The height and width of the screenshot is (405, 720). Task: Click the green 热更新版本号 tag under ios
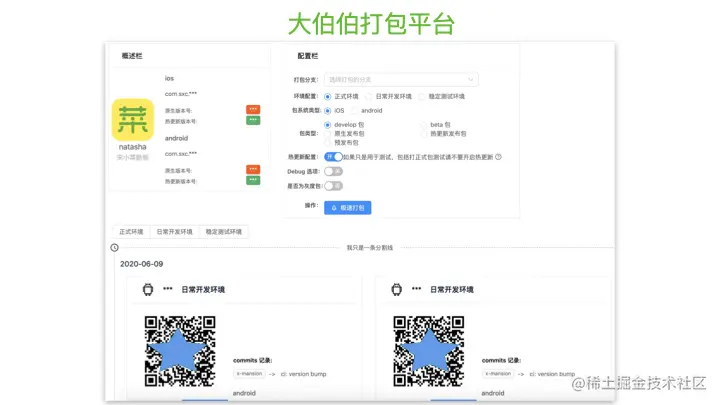click(x=253, y=120)
